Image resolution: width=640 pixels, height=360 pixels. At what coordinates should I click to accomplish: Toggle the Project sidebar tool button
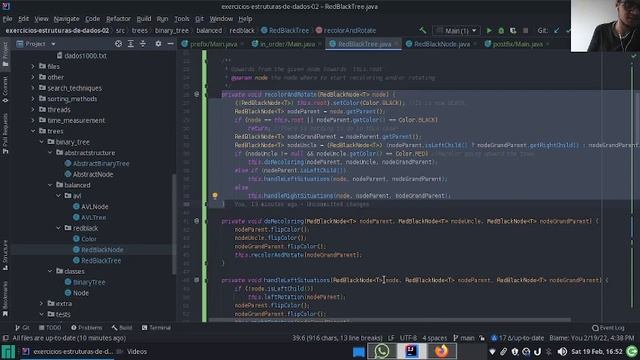(5, 54)
